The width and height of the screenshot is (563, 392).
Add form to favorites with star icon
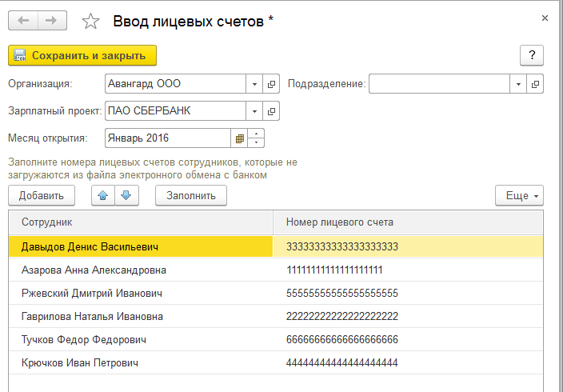pos(90,21)
